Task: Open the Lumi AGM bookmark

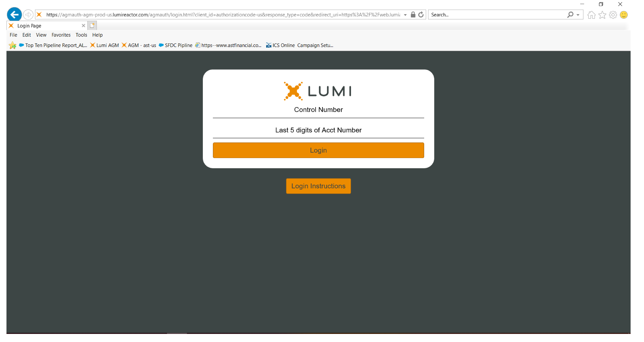Action: [x=104, y=45]
